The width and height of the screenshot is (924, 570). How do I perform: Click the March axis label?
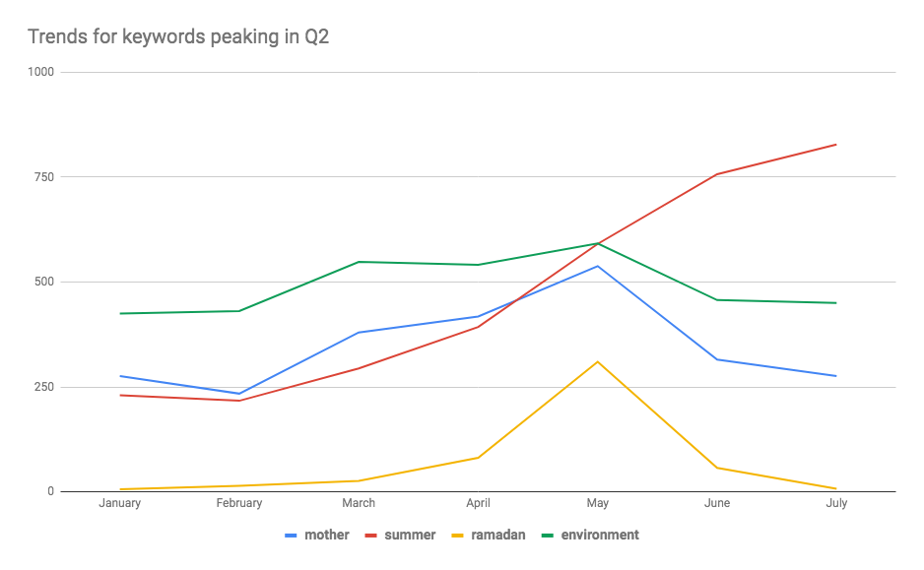click(x=359, y=503)
